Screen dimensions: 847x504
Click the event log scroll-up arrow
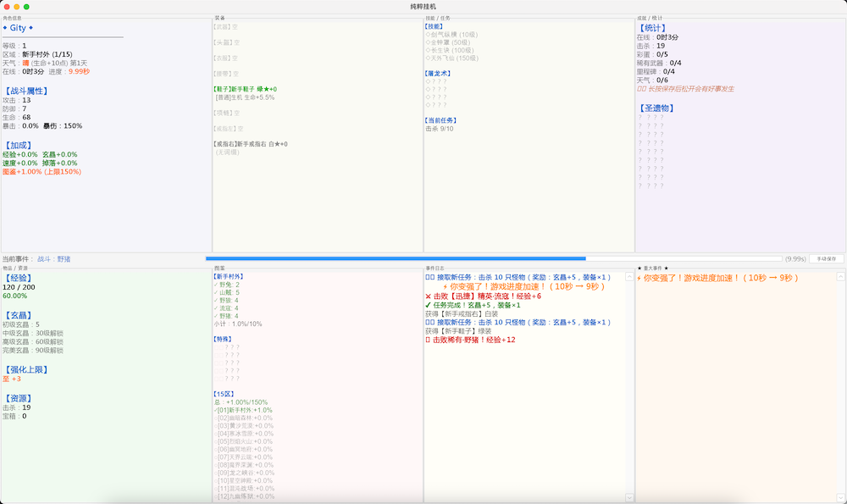pyautogui.click(x=629, y=277)
